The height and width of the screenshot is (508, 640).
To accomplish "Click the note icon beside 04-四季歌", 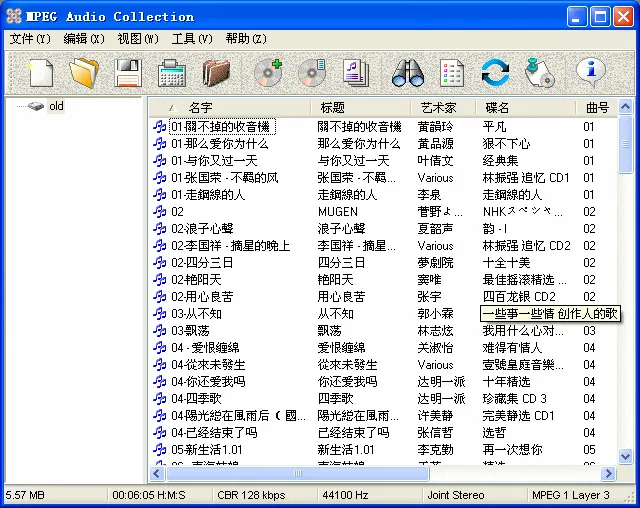I will pyautogui.click(x=159, y=398).
